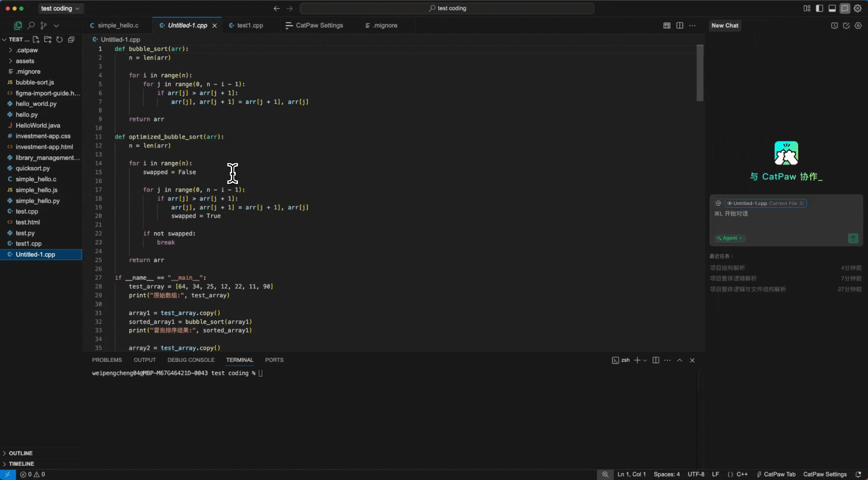Click C++ language mode in status bar

742,474
